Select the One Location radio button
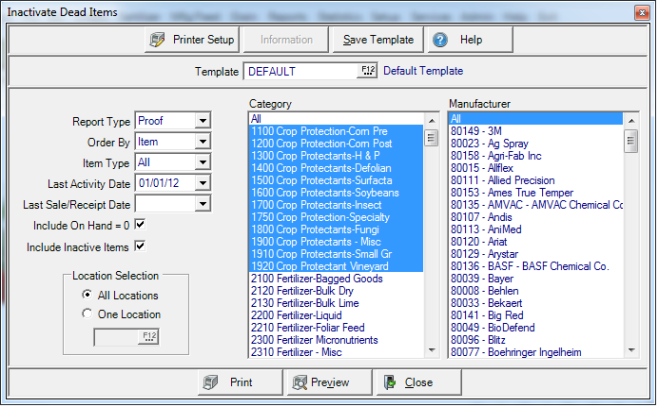The image size is (658, 407). [x=88, y=314]
